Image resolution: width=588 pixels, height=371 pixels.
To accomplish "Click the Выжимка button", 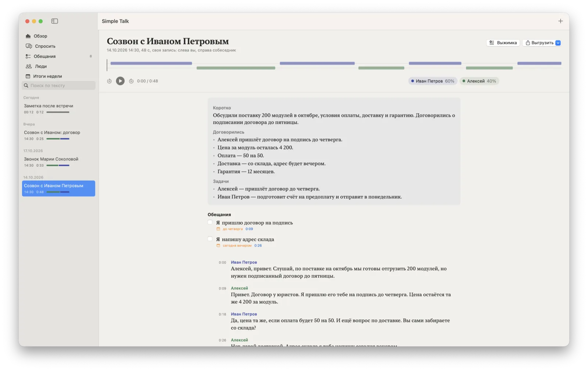I will tap(503, 43).
